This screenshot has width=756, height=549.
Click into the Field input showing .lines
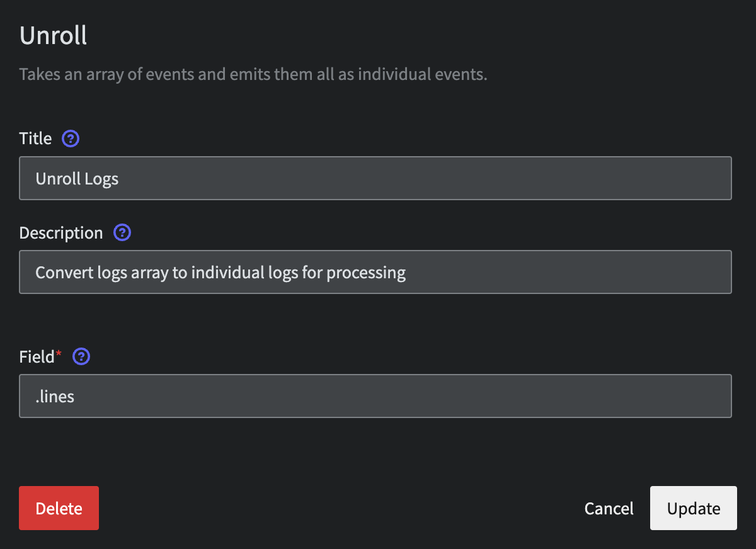coord(375,396)
